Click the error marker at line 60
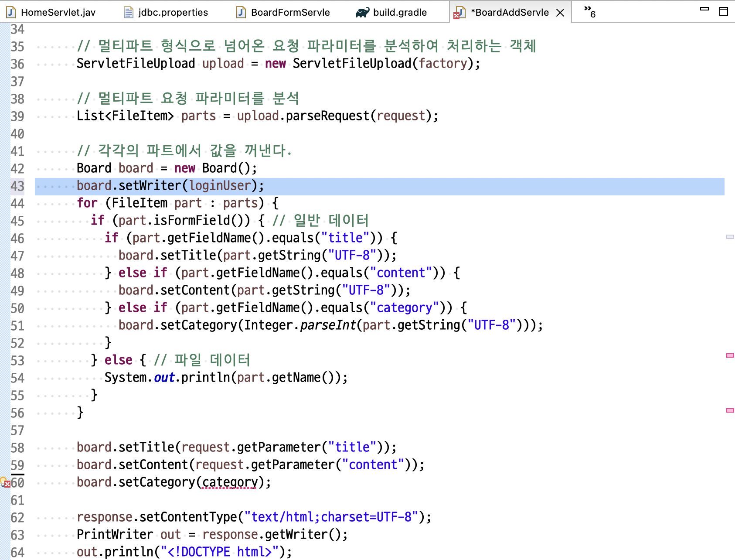 (x=5, y=482)
